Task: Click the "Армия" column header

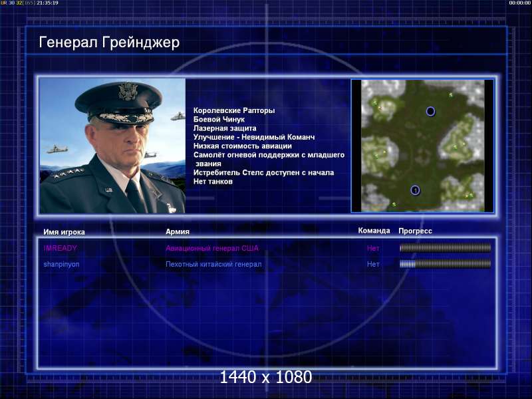Action: point(178,231)
